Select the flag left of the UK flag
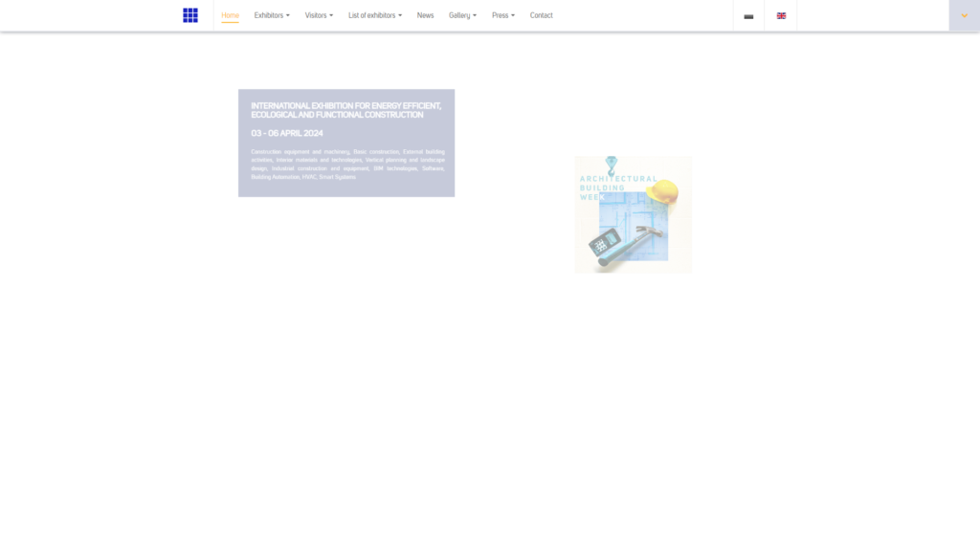Image resolution: width=980 pixels, height=551 pixels. (748, 16)
